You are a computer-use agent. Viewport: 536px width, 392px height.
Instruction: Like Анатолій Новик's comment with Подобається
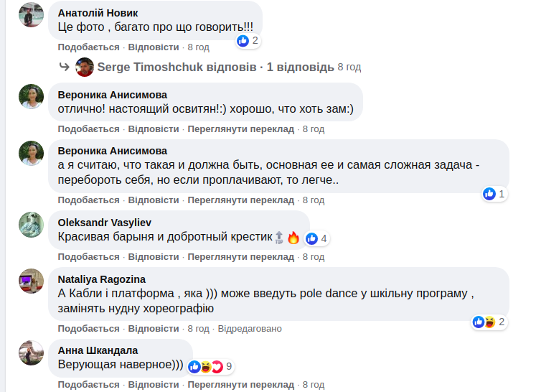point(88,47)
